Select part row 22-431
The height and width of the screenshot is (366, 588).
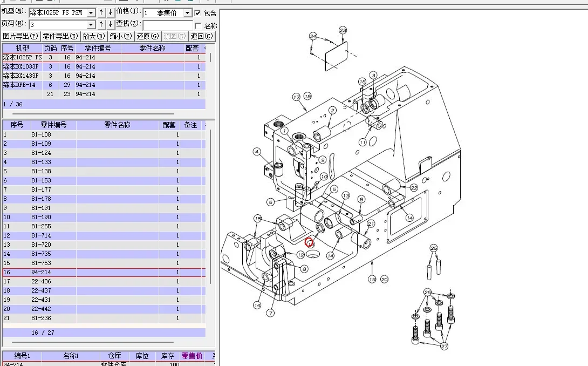click(104, 300)
